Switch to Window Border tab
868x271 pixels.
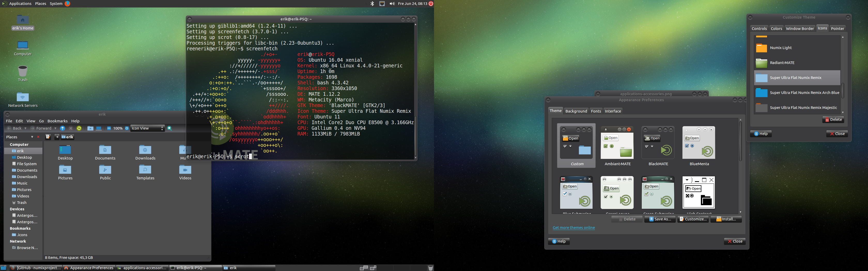800,29
